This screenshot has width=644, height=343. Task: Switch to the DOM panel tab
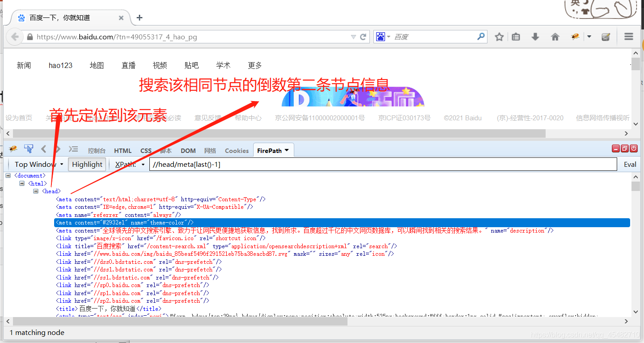pos(188,151)
